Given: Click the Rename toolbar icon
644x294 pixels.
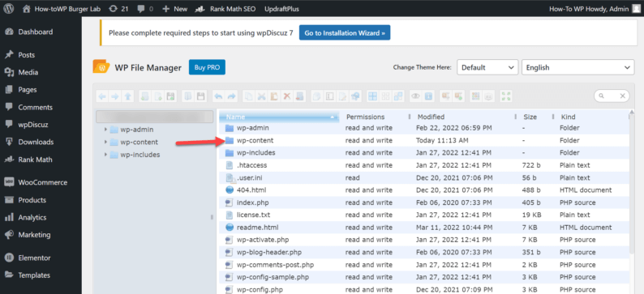Looking at the screenshot, I should [x=329, y=96].
